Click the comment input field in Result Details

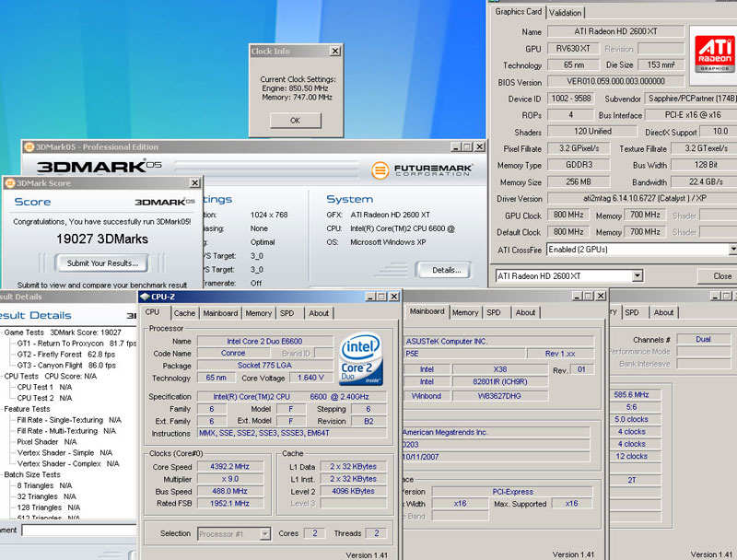(79, 530)
